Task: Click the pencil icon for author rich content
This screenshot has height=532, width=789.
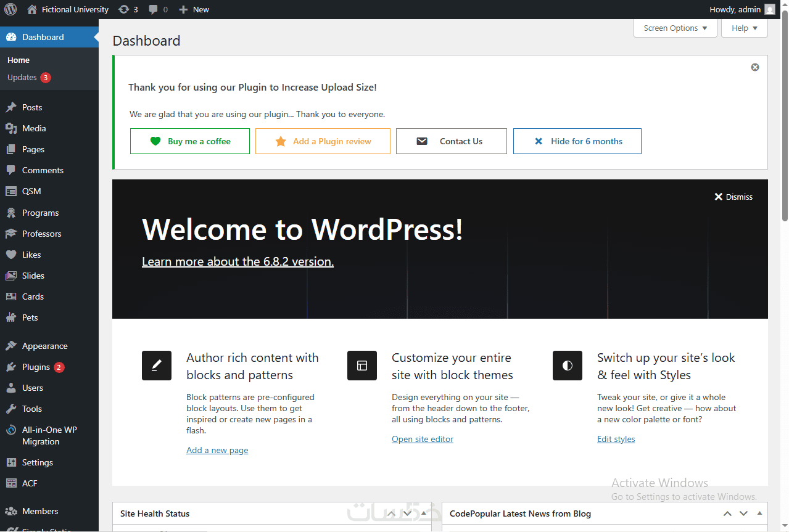Action: point(157,366)
